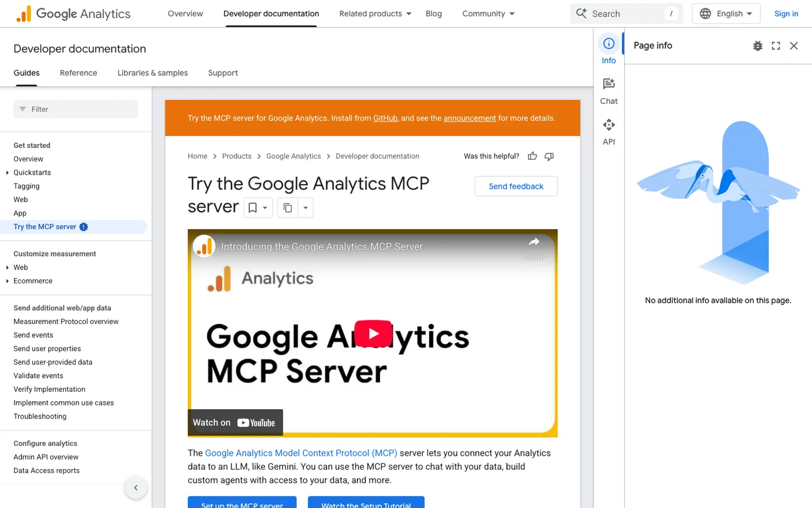This screenshot has height=508, width=812.
Task: Collapse the left navigation sidebar
Action: click(136, 488)
